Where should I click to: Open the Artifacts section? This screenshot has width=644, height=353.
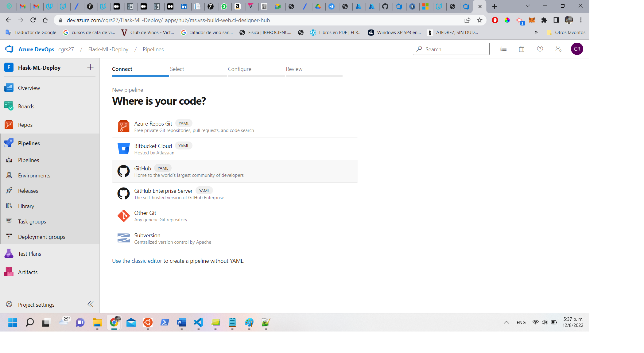(x=28, y=272)
